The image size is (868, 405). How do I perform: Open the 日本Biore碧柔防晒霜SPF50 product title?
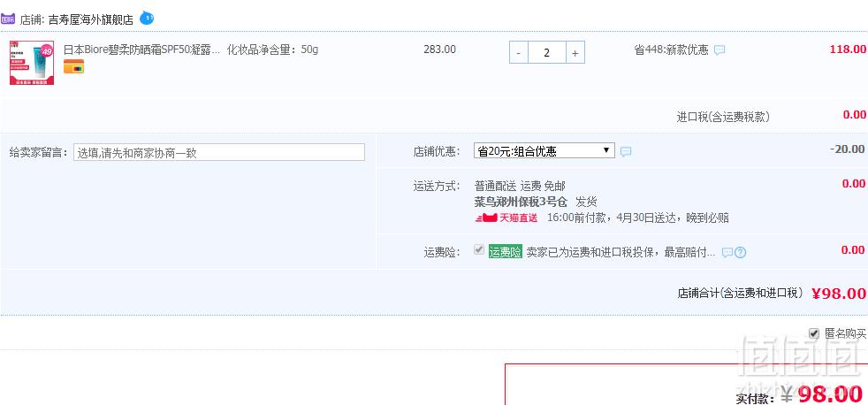tap(141, 50)
